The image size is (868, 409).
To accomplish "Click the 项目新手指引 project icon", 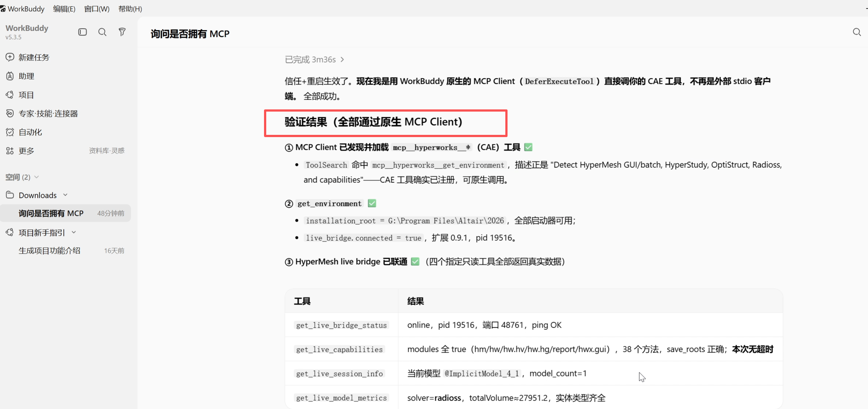I will coord(10,232).
